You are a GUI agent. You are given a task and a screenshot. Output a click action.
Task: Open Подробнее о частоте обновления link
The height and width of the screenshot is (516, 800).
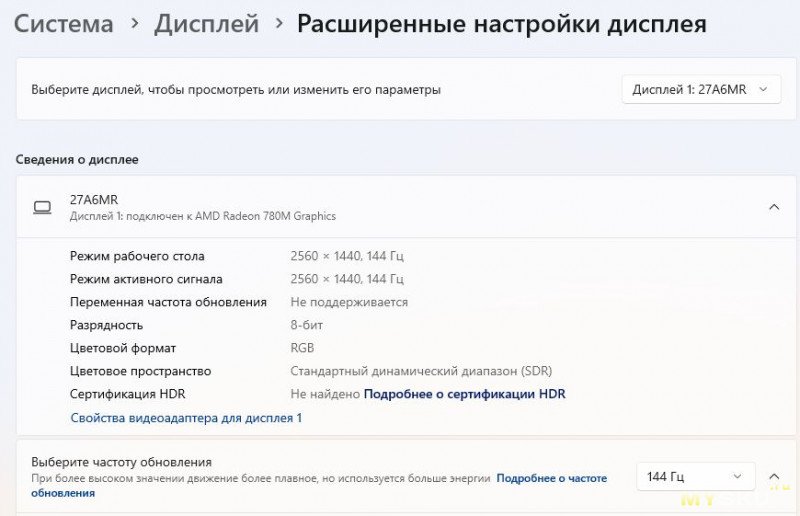point(319,485)
